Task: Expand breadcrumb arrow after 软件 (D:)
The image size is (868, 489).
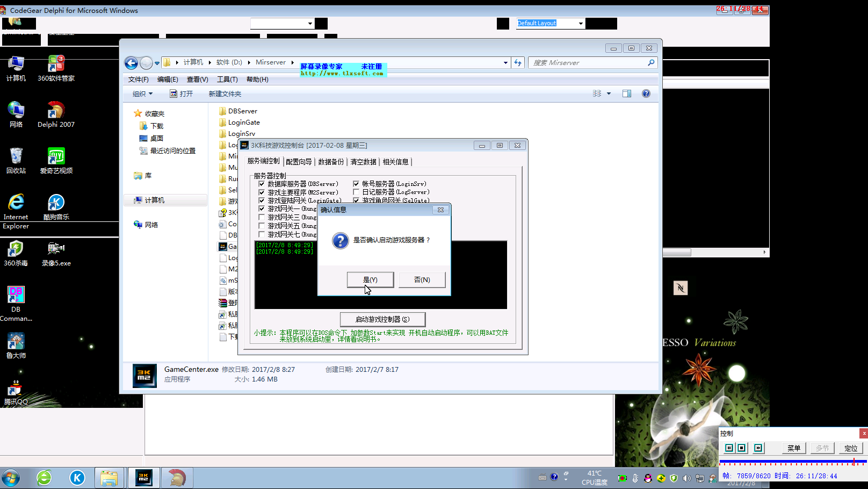Action: click(x=249, y=62)
